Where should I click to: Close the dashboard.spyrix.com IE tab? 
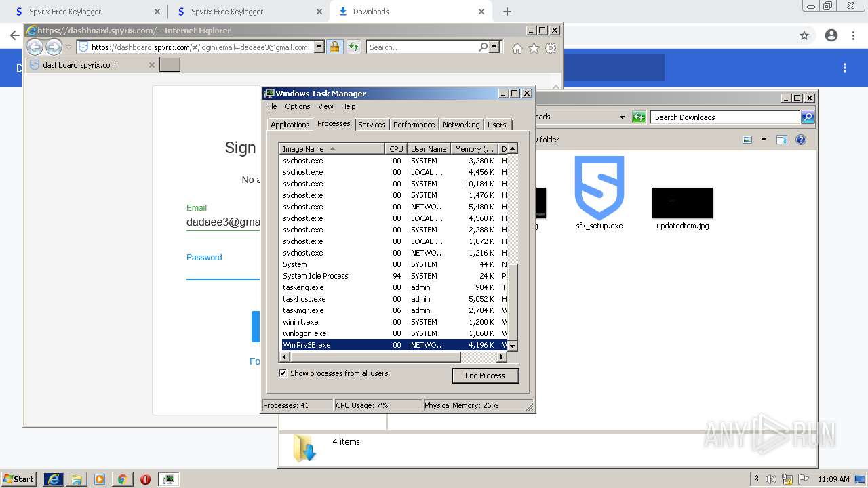(152, 65)
